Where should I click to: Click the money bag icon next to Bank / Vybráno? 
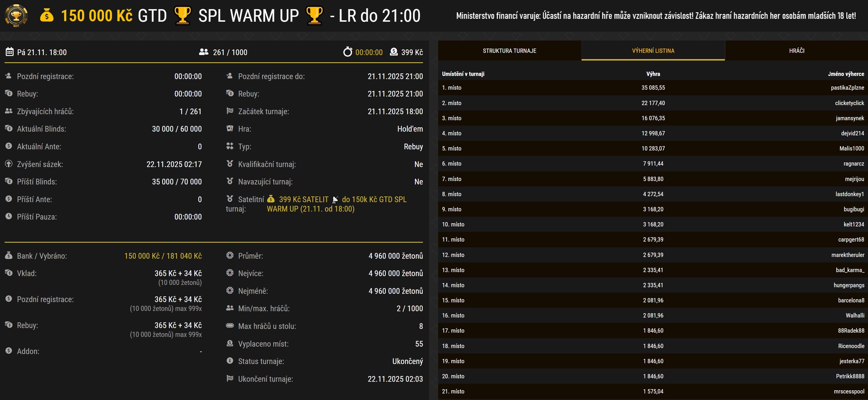pos(9,256)
